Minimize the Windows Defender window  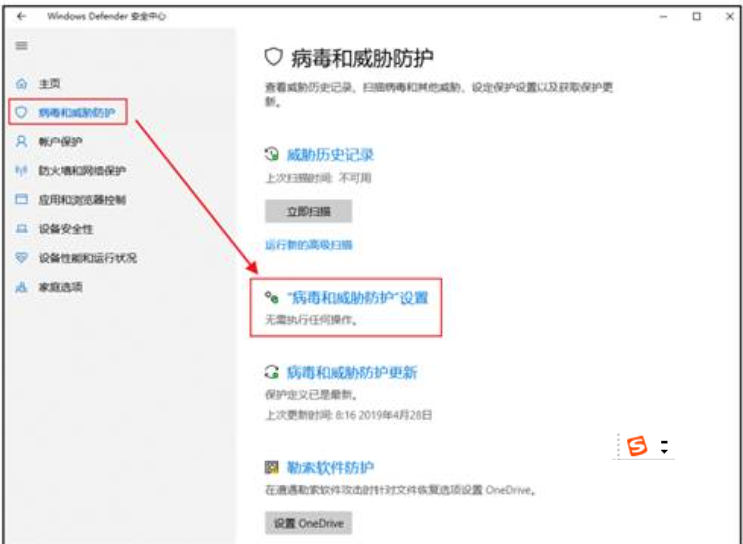coord(663,17)
